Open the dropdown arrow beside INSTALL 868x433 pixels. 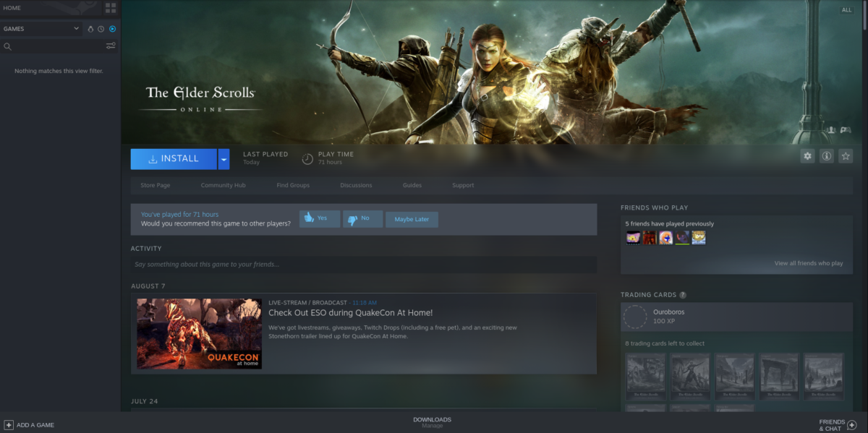tap(224, 159)
